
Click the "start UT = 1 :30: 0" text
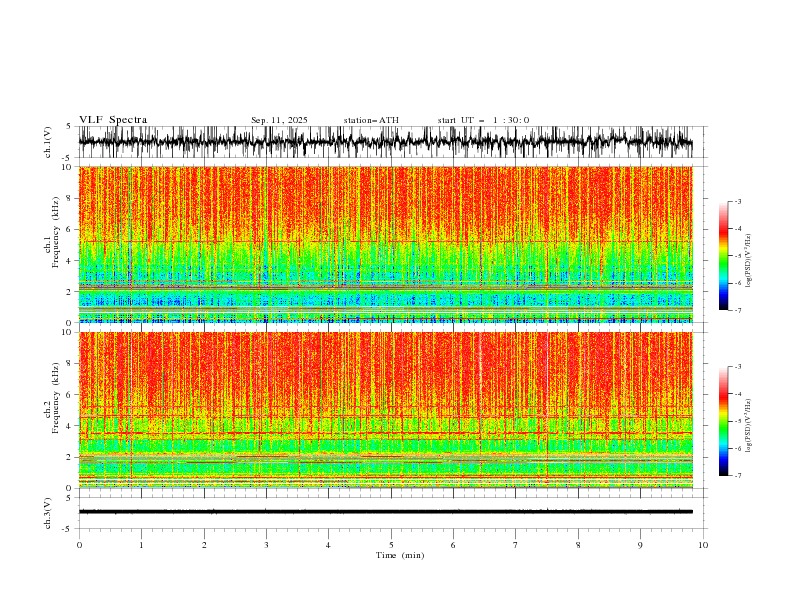[x=483, y=120]
